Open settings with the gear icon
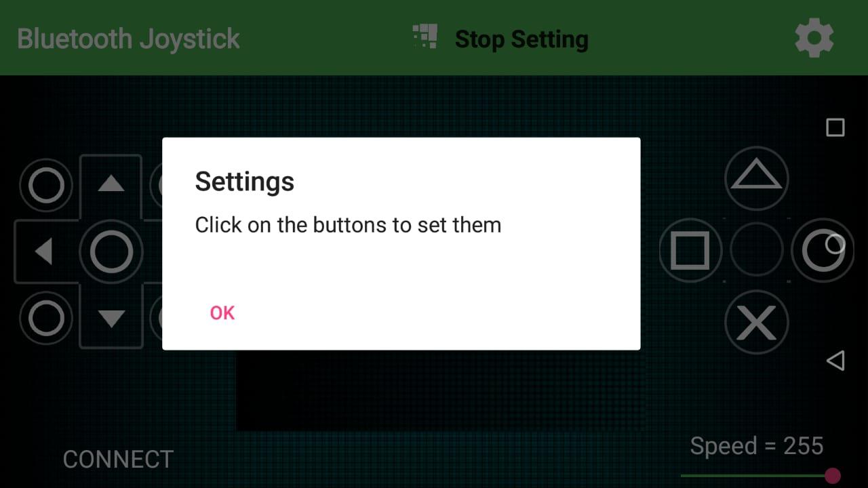Image resolution: width=868 pixels, height=488 pixels. point(814,38)
